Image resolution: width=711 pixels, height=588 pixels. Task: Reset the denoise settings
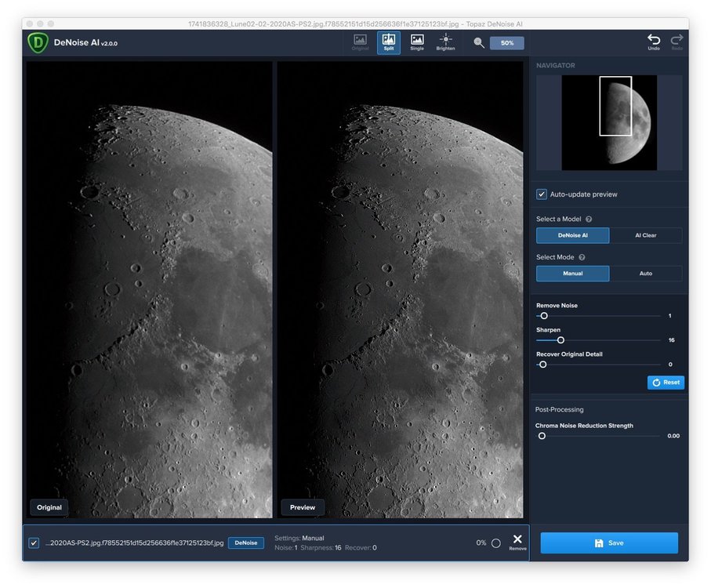666,383
